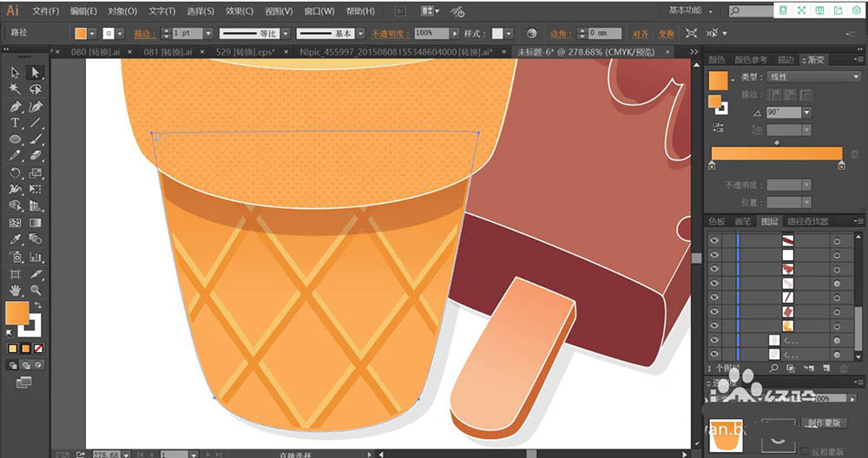This screenshot has width=868, height=458.
Task: Click the 边角 link in control bar
Action: click(x=560, y=34)
